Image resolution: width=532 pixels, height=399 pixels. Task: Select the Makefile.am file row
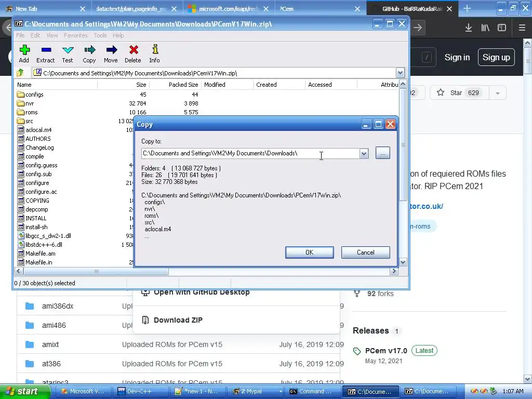point(36,254)
